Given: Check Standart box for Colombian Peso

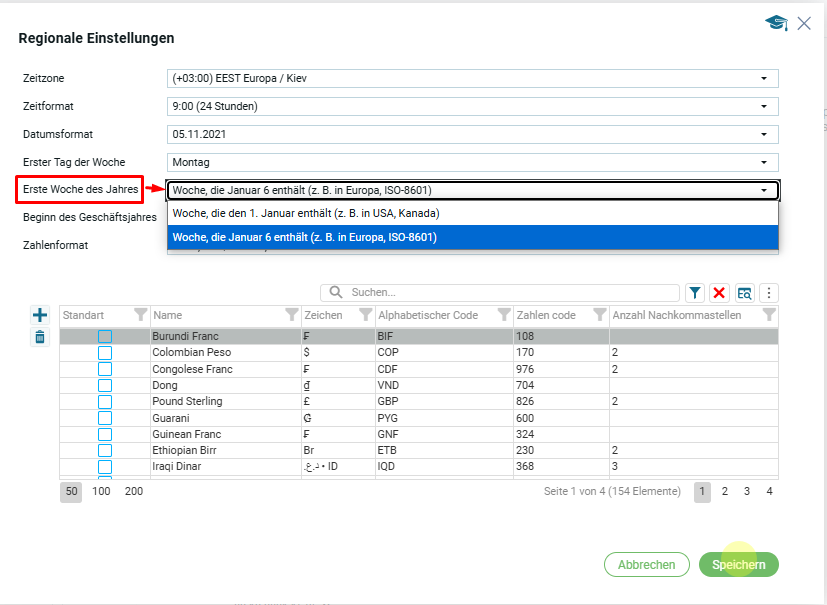Looking at the screenshot, I should click(x=105, y=353).
